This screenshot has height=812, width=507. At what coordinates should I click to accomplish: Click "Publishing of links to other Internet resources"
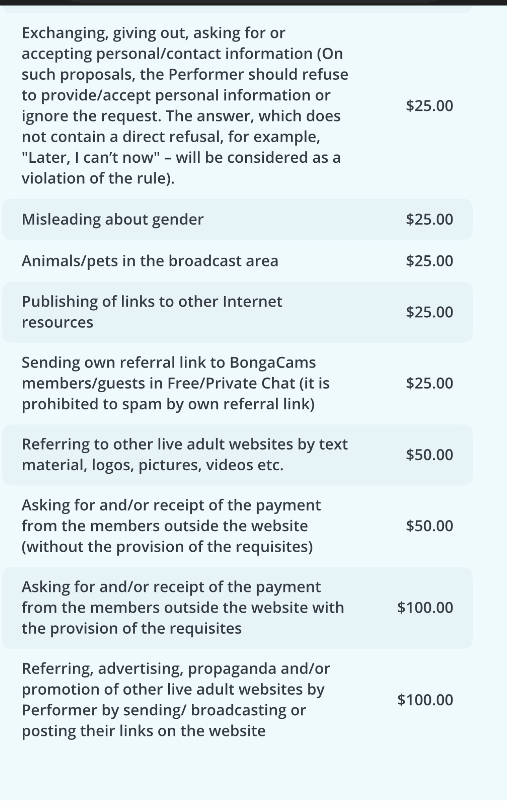tap(152, 312)
